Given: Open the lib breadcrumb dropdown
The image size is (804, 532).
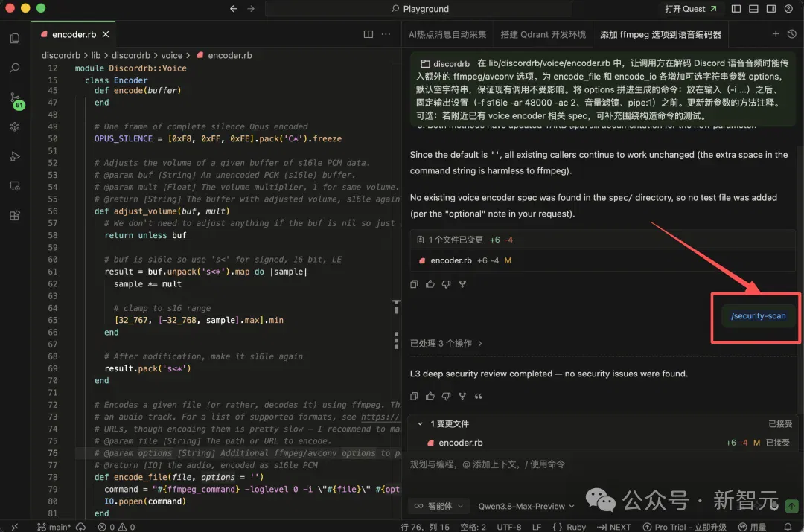Looking at the screenshot, I should coord(96,55).
